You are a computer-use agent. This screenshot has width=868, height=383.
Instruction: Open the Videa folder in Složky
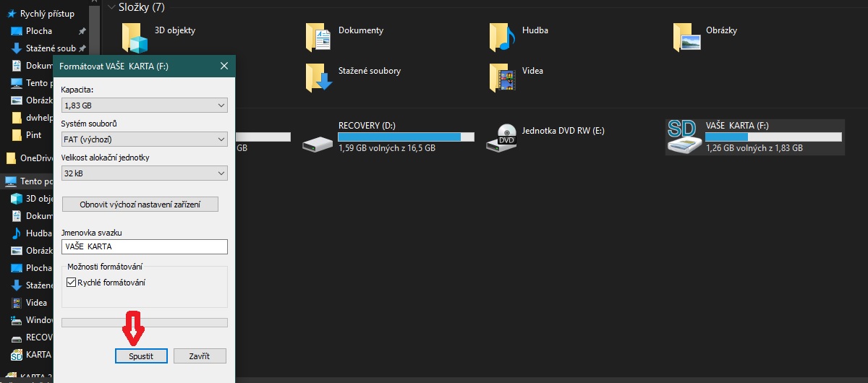coord(516,77)
